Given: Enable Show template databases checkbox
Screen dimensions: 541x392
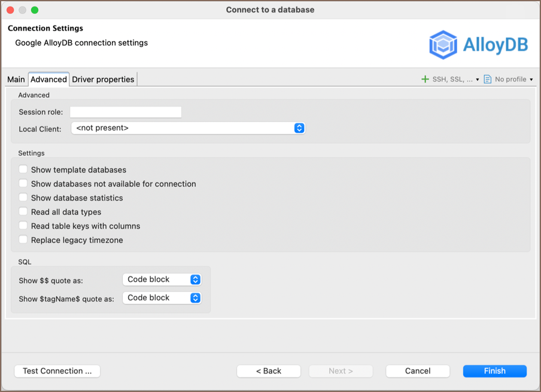Looking at the screenshot, I should tap(23, 170).
